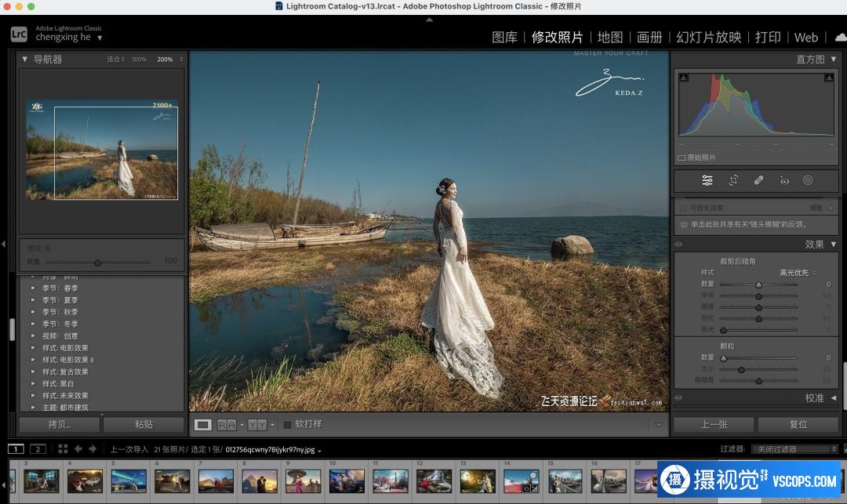Image resolution: width=847 pixels, height=504 pixels.
Task: Select main window display 1
Action: point(16,449)
